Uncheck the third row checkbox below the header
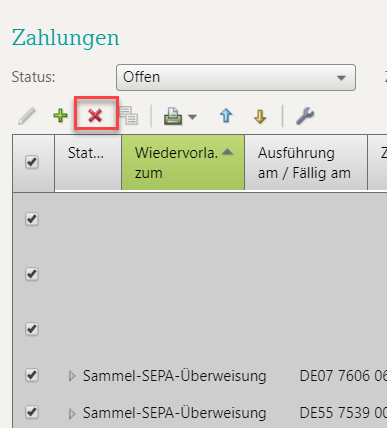387x428 pixels. pyautogui.click(x=32, y=329)
